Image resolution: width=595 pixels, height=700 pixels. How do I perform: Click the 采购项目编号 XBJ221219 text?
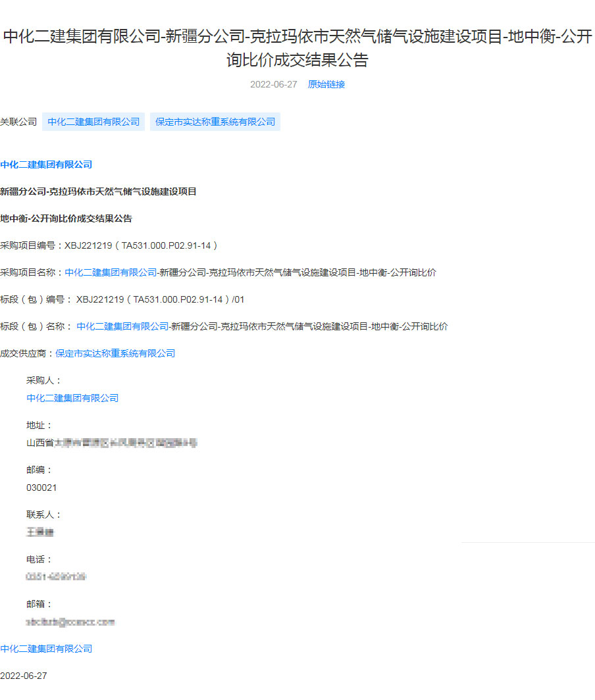pyautogui.click(x=141, y=245)
